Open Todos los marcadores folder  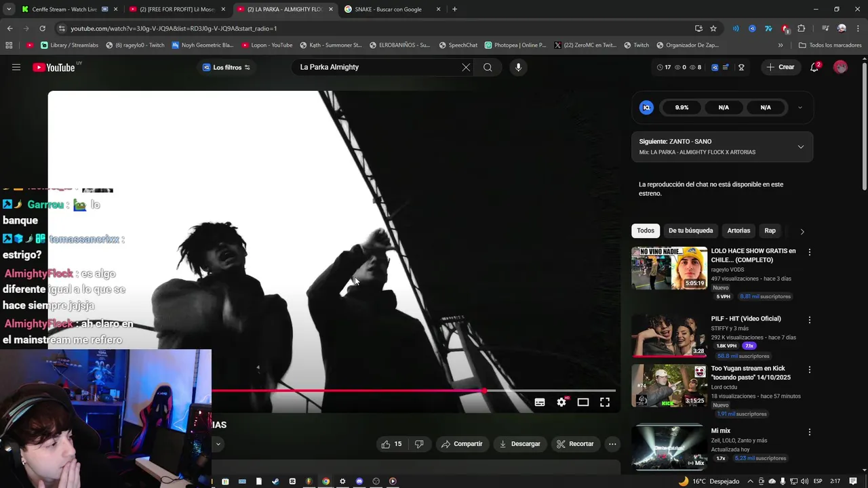[830, 45]
